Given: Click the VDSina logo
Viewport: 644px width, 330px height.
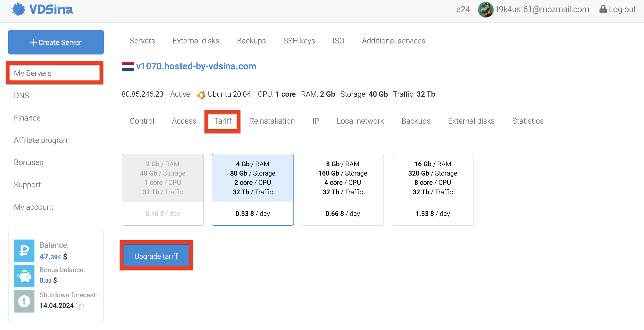Looking at the screenshot, I should click(42, 10).
